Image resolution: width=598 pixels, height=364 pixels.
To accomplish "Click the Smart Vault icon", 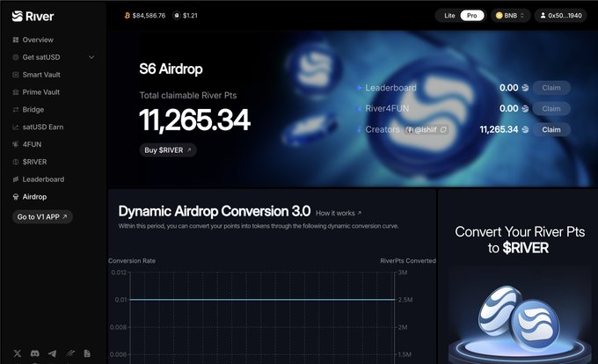I will [16, 75].
